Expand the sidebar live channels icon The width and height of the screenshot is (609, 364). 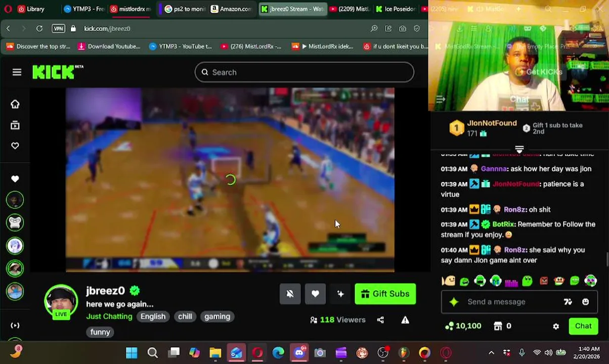pyautogui.click(x=15, y=326)
